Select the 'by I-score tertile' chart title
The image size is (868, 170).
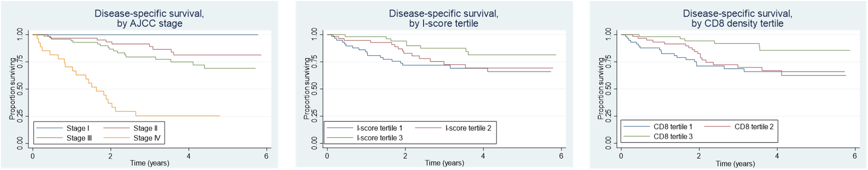tap(443, 24)
